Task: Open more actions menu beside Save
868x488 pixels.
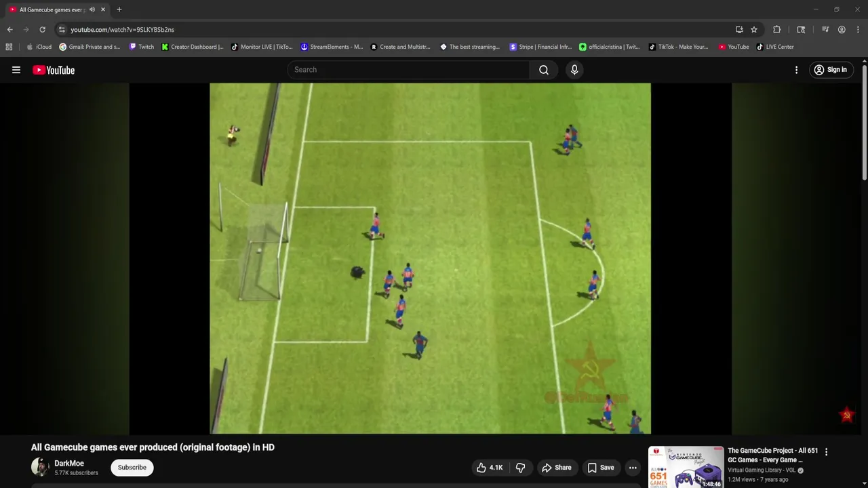Action: pos(633,468)
